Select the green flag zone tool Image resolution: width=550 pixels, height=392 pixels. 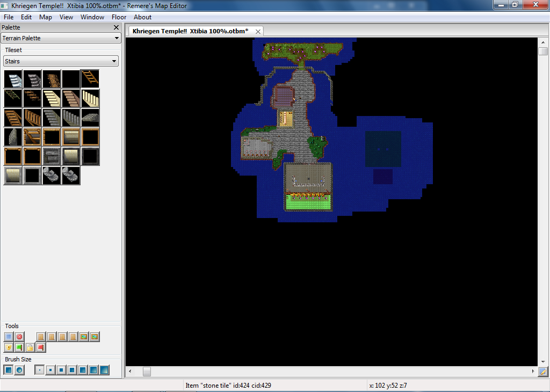click(20, 347)
